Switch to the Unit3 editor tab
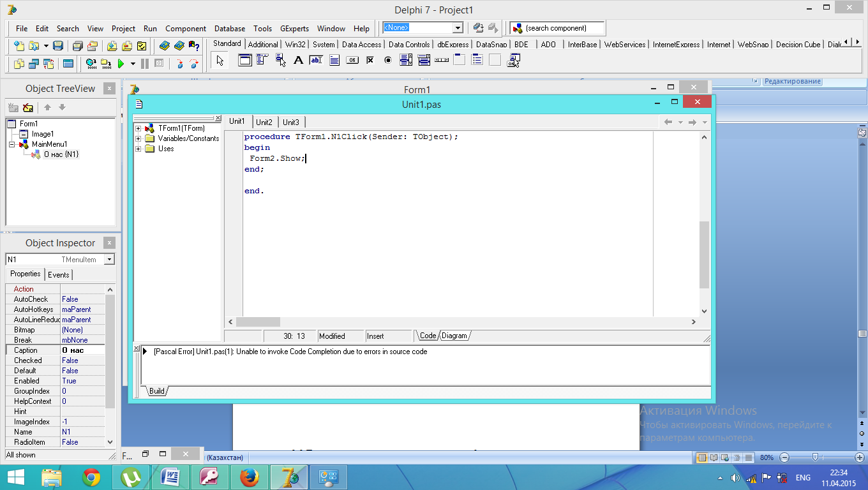 [x=291, y=122]
